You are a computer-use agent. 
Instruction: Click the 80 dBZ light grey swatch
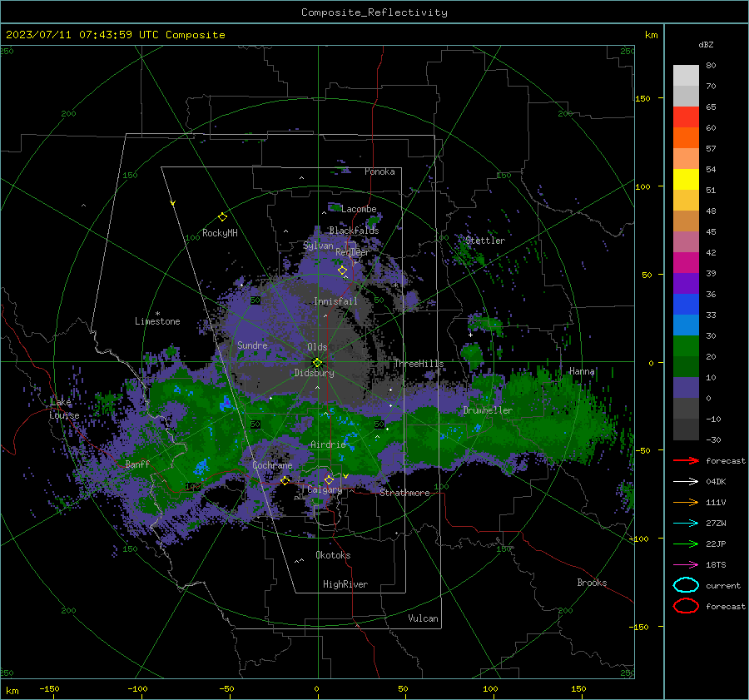pyautogui.click(x=686, y=75)
